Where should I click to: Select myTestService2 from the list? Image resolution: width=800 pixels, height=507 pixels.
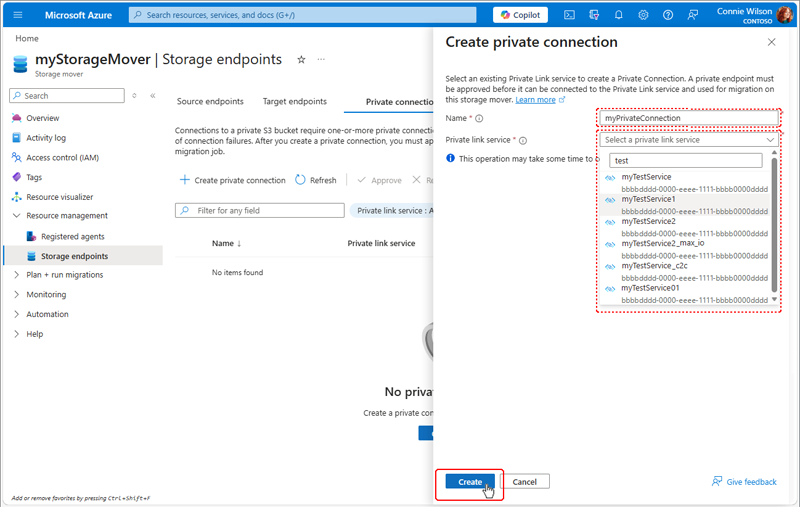pyautogui.click(x=685, y=227)
